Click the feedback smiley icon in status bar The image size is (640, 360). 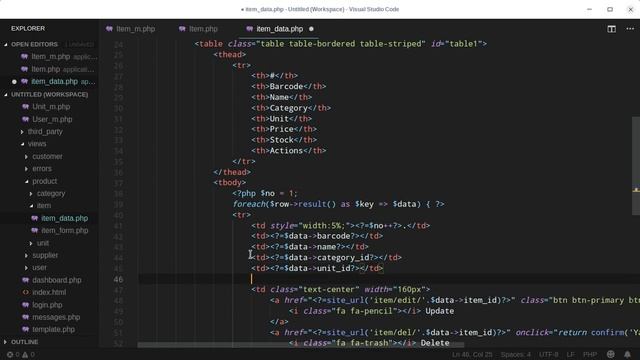click(611, 354)
